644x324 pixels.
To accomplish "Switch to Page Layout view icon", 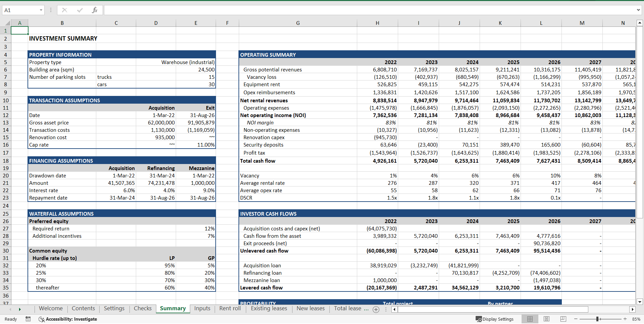I will click(x=546, y=319).
